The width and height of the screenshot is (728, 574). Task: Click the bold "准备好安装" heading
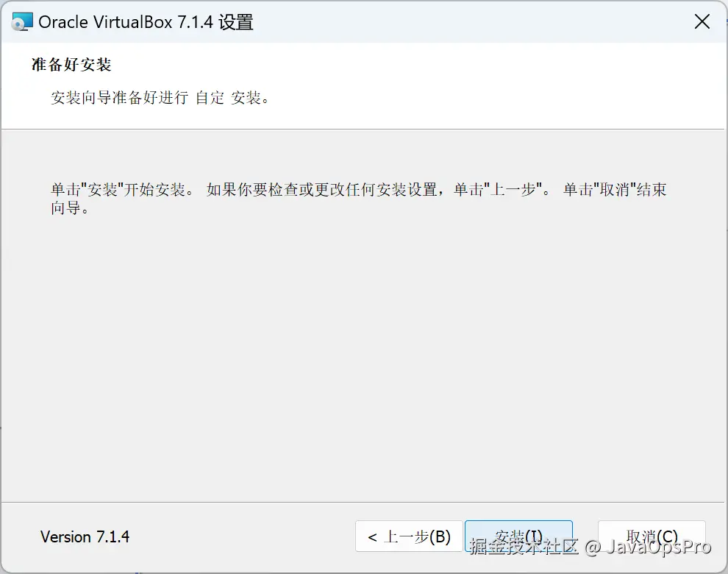[71, 65]
